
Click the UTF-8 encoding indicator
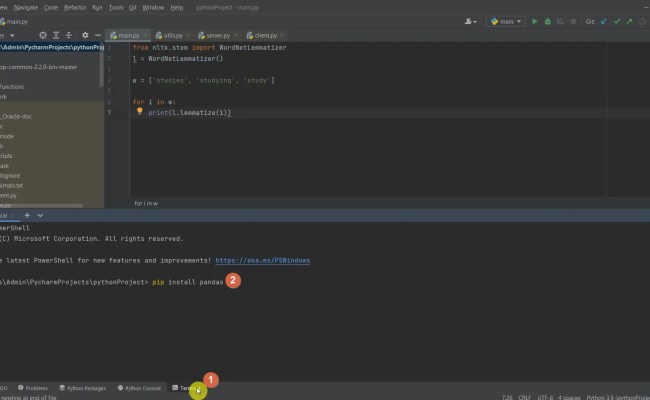[545, 397]
